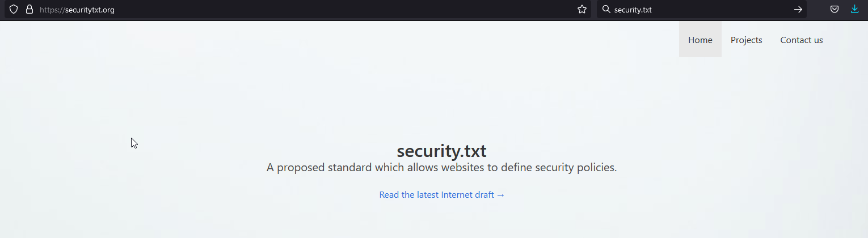Image resolution: width=868 pixels, height=238 pixels.
Task: Go to the Contact us page
Action: coord(801,40)
